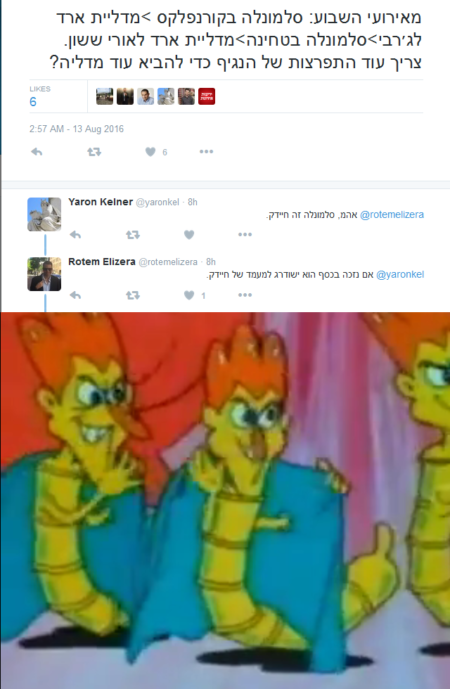Retweet Rotem Elizera's reply

click(133, 295)
